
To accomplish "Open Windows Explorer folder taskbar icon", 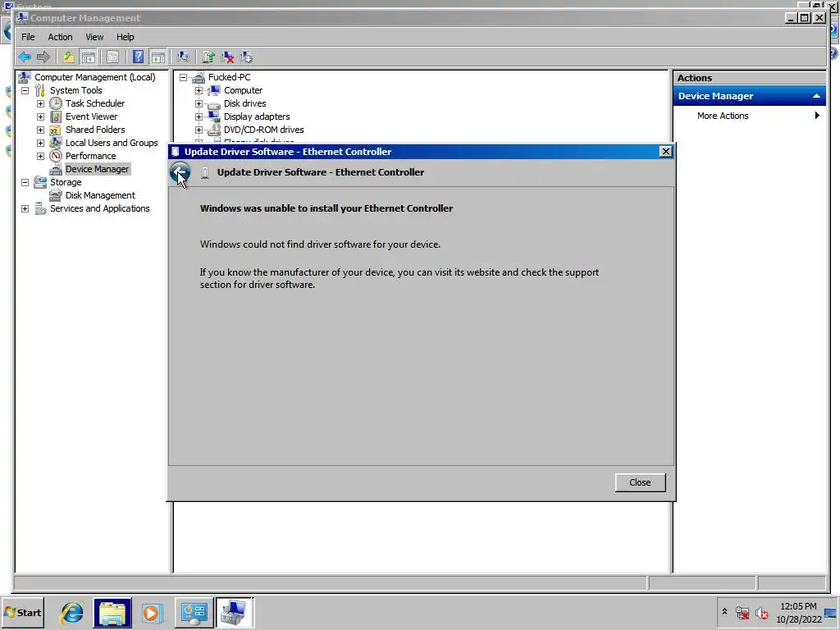I will pyautogui.click(x=112, y=612).
